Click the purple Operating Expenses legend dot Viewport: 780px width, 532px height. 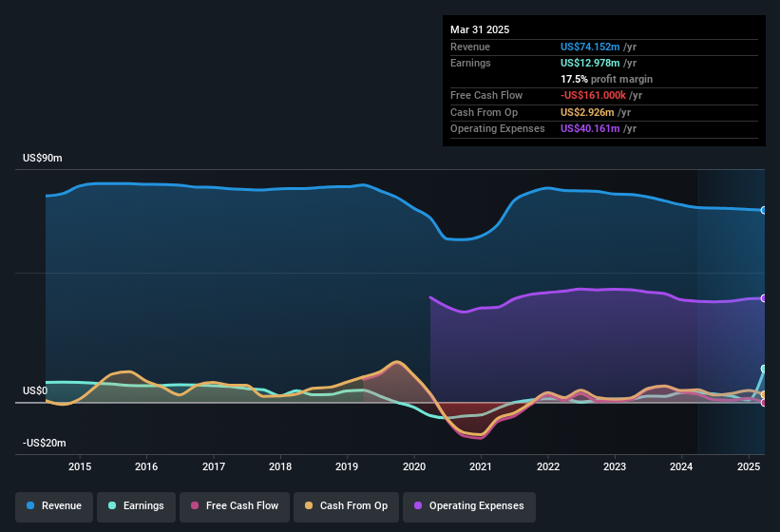418,505
